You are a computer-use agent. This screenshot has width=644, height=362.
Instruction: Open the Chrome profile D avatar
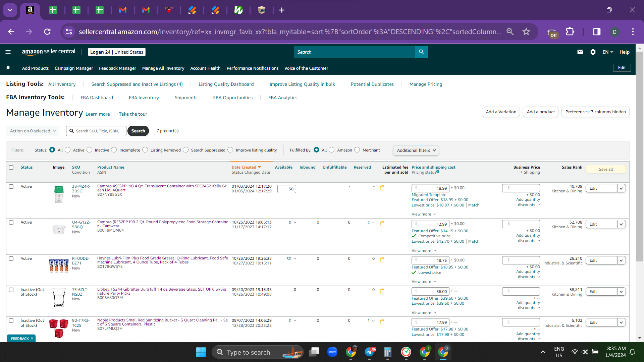tap(614, 32)
